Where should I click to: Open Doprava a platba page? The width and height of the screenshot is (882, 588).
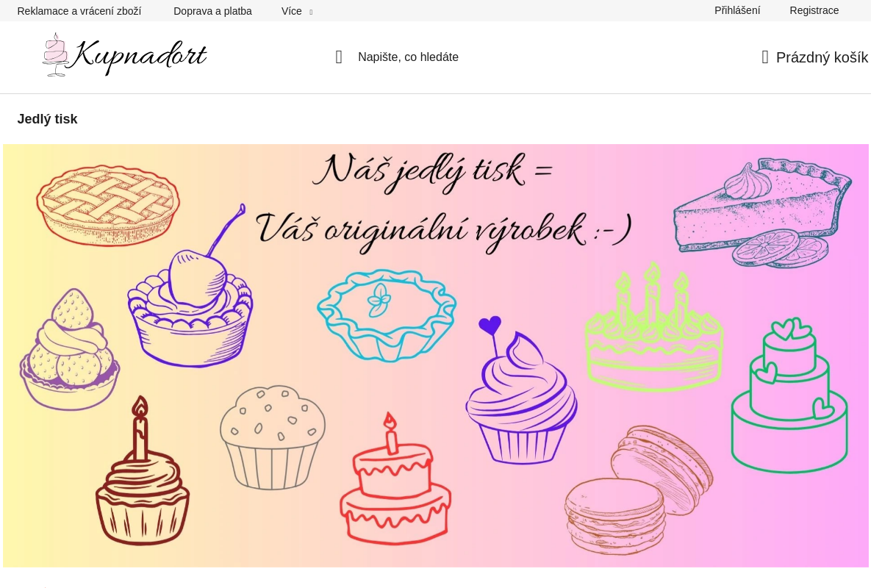pyautogui.click(x=212, y=11)
